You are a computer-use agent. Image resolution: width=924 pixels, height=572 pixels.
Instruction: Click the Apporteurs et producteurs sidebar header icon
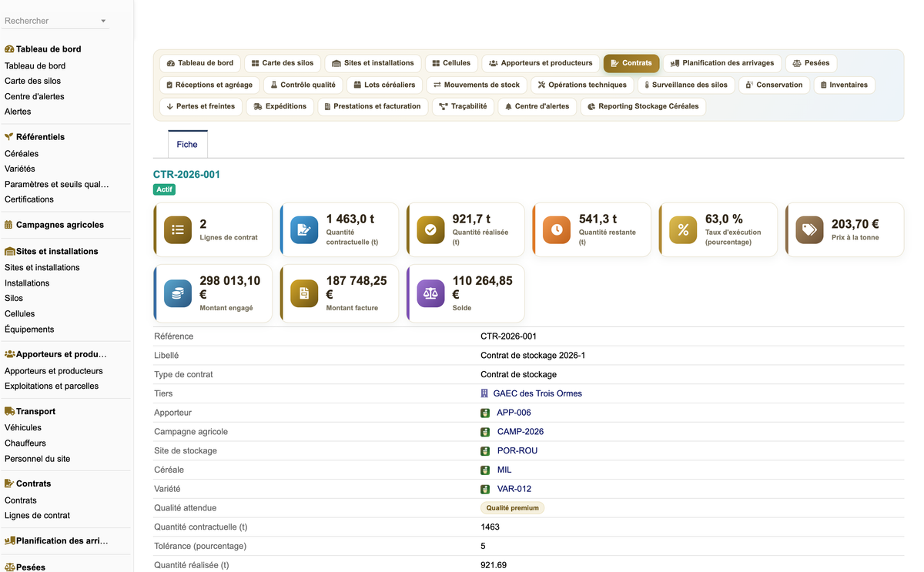pos(10,354)
